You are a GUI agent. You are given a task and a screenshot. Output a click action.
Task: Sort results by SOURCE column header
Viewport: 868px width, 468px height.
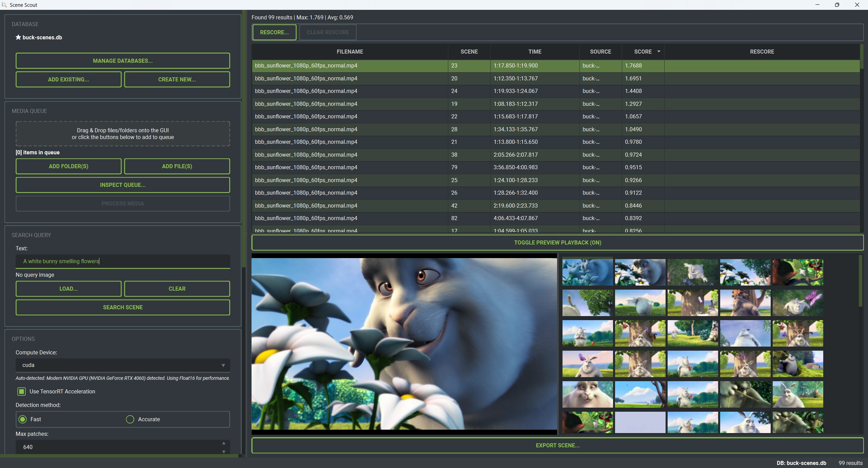tap(600, 52)
